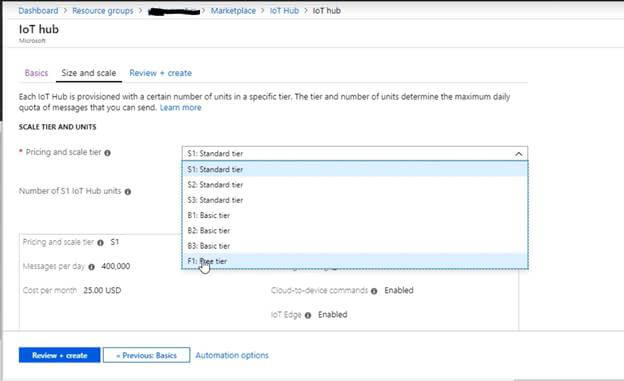Screen dimensions: 624x381
Task: Open the Dashboard breadcrumb link
Action: click(x=38, y=11)
